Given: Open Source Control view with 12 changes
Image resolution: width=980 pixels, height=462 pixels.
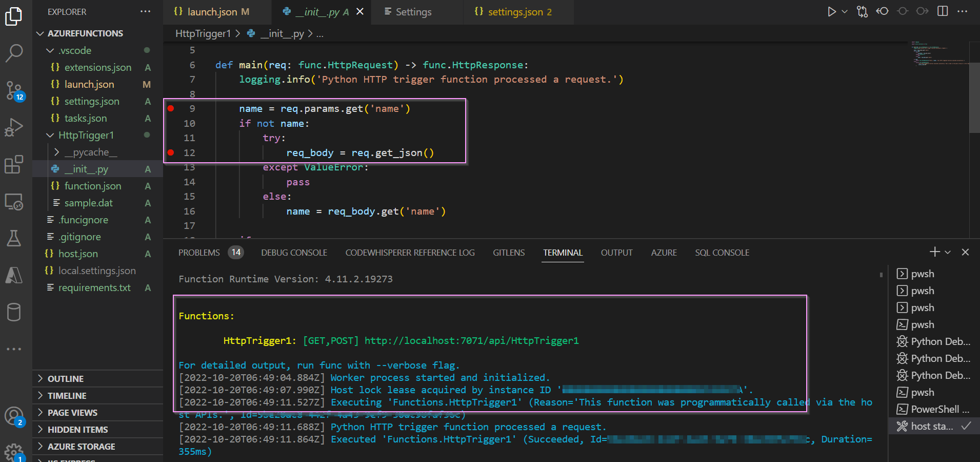Looking at the screenshot, I should pyautogui.click(x=14, y=90).
